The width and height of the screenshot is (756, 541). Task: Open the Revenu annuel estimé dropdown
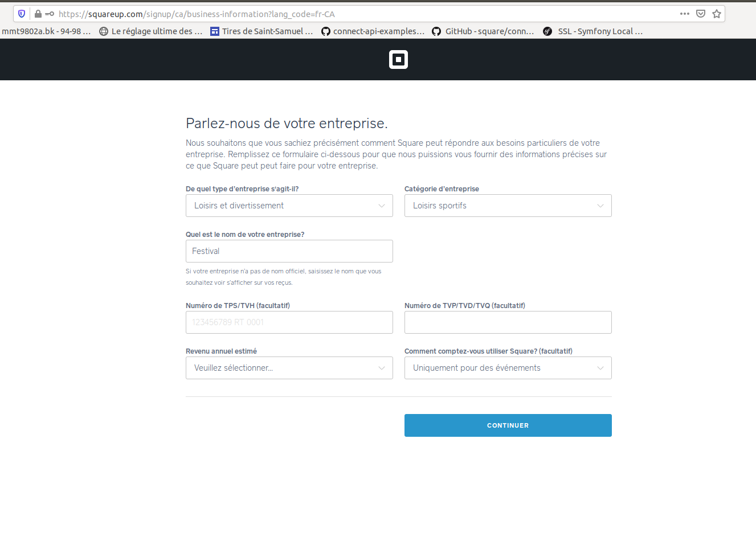[289, 368]
